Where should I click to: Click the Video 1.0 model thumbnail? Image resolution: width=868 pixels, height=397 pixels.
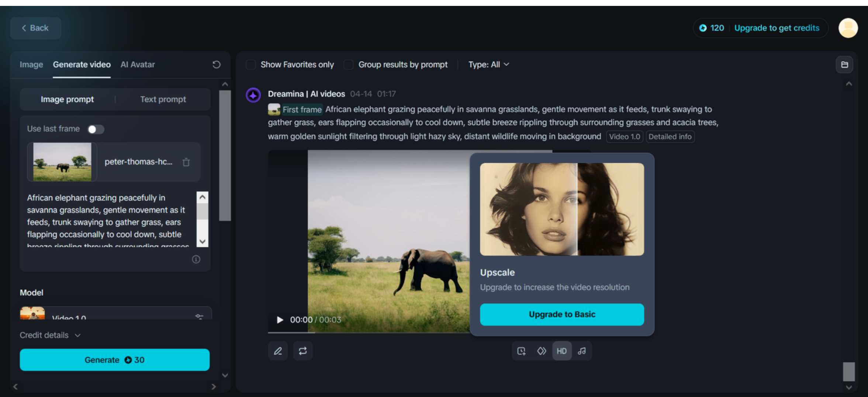coord(32,313)
